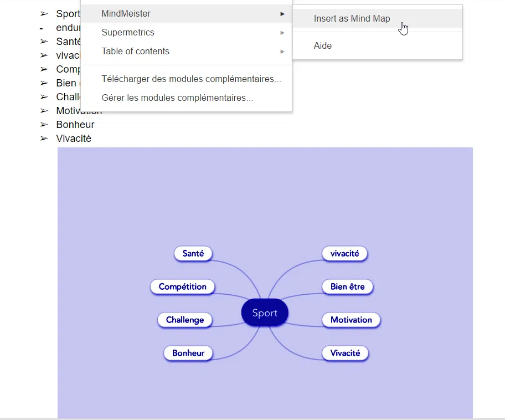Click the Bonheur list item text

[x=75, y=125]
